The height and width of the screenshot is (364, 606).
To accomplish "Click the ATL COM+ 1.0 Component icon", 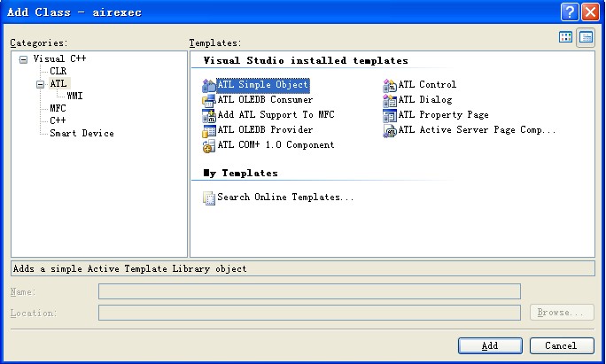I will (209, 145).
